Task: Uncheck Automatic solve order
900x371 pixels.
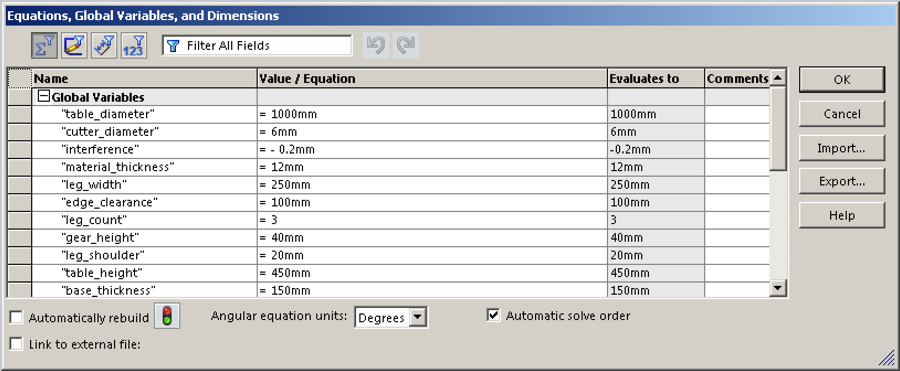Action: [493, 315]
